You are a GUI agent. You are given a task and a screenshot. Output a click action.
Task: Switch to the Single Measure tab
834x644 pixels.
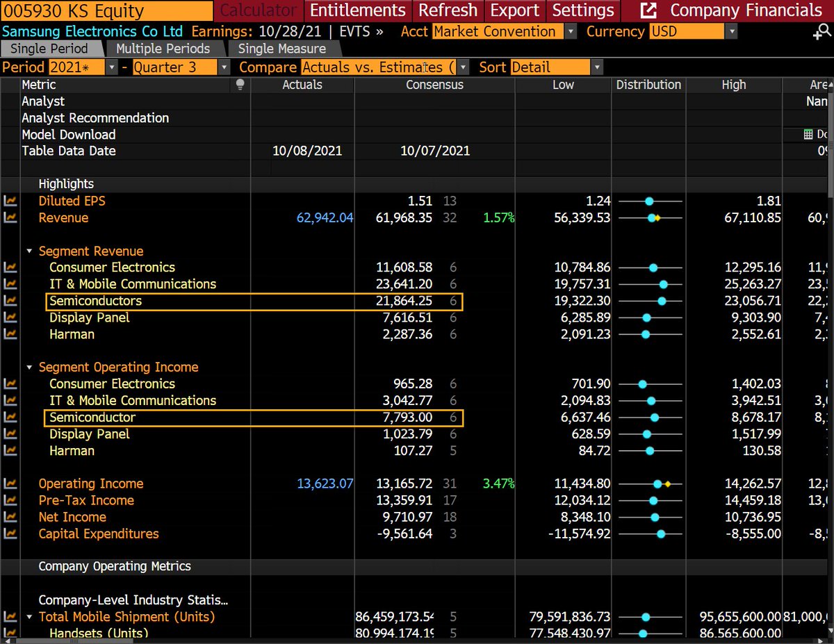pyautogui.click(x=282, y=49)
